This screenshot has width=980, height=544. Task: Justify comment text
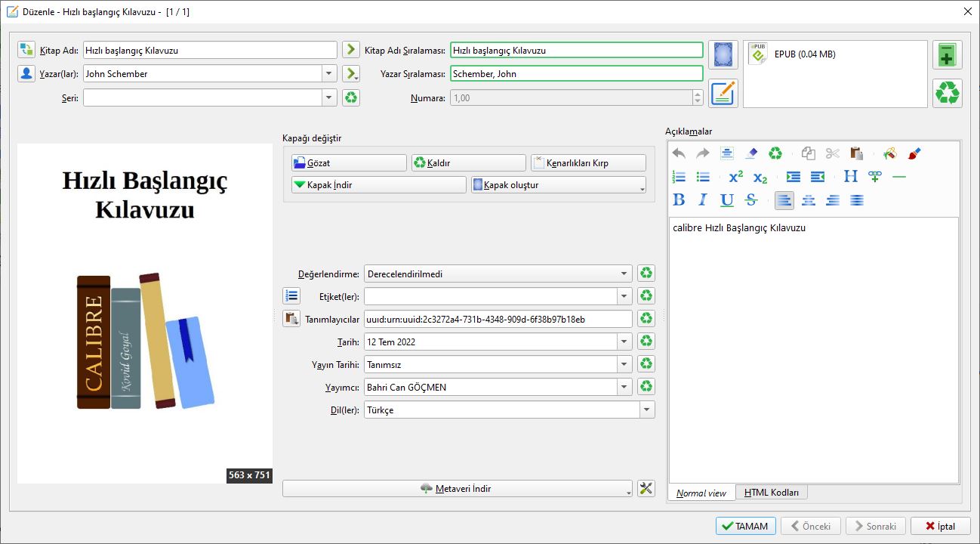(x=856, y=200)
